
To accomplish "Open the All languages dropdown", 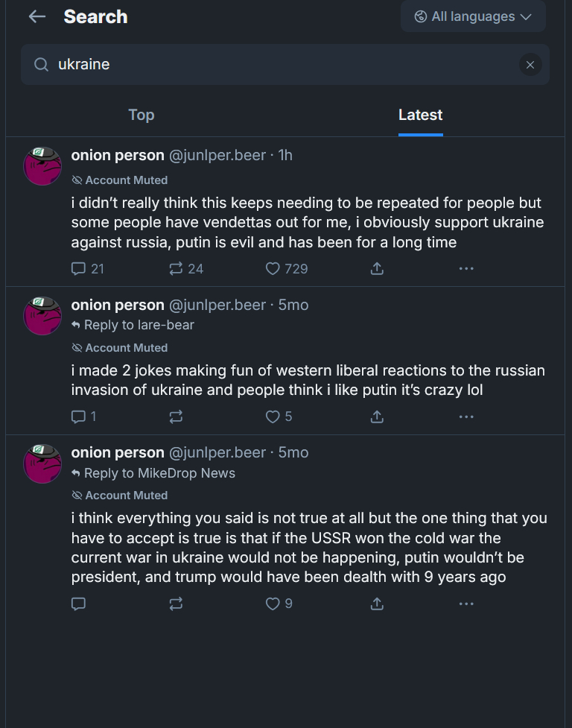I will coord(473,16).
